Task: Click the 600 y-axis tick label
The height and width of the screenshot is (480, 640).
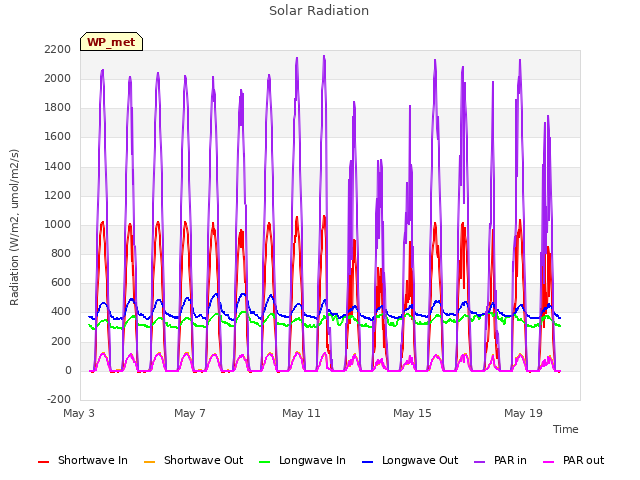Action: (x=61, y=283)
